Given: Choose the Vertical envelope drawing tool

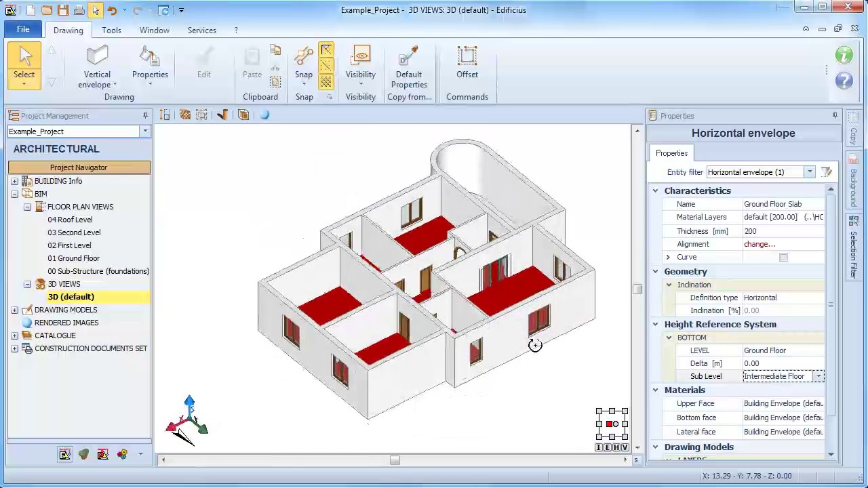Looking at the screenshot, I should [97, 67].
